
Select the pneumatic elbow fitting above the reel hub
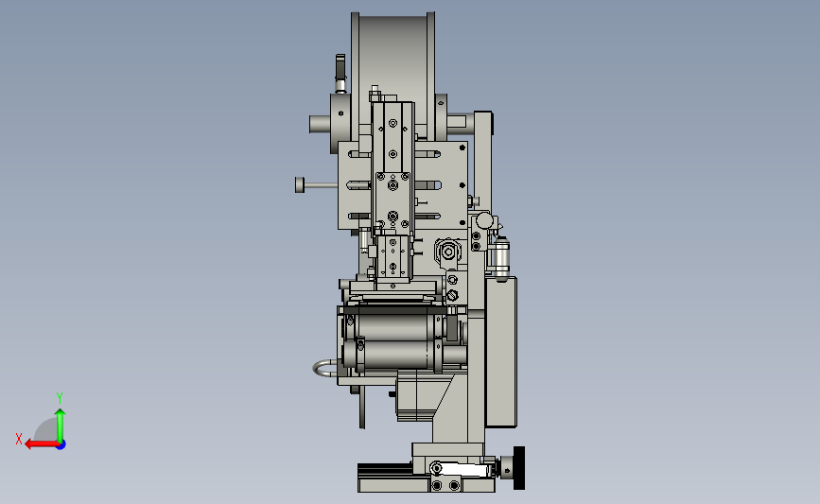tap(340, 73)
